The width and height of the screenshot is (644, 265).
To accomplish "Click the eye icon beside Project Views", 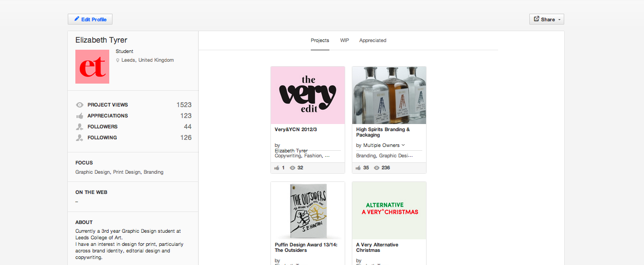I will pos(80,105).
